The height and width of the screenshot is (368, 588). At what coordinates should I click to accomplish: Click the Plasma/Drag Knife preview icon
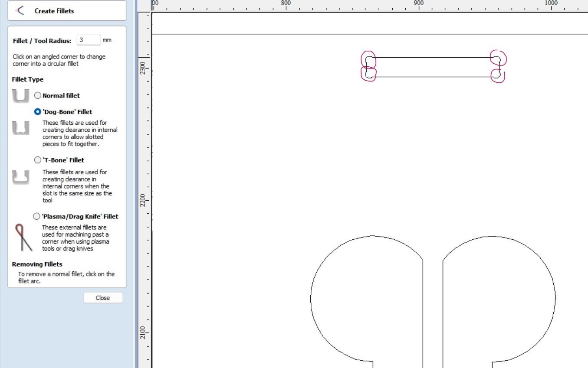pos(23,238)
